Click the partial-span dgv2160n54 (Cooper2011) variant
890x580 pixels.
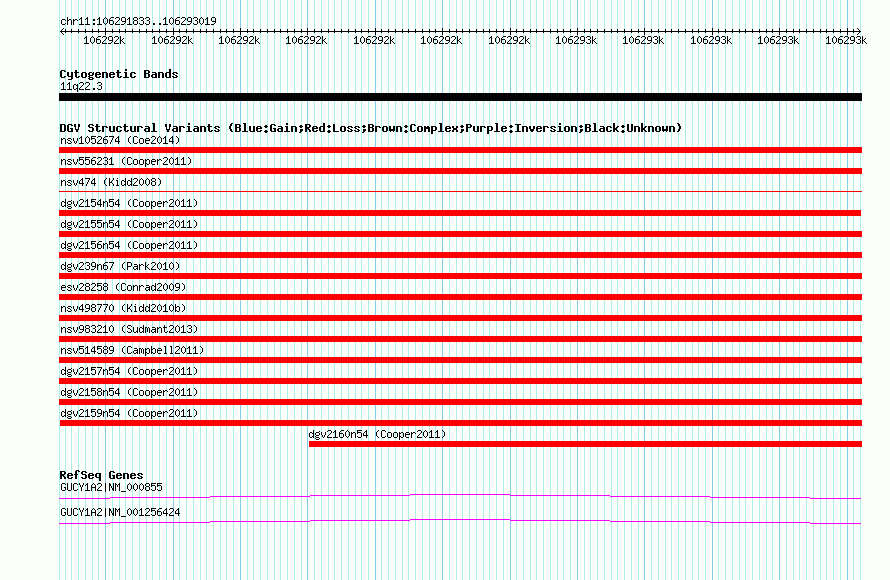(585, 444)
